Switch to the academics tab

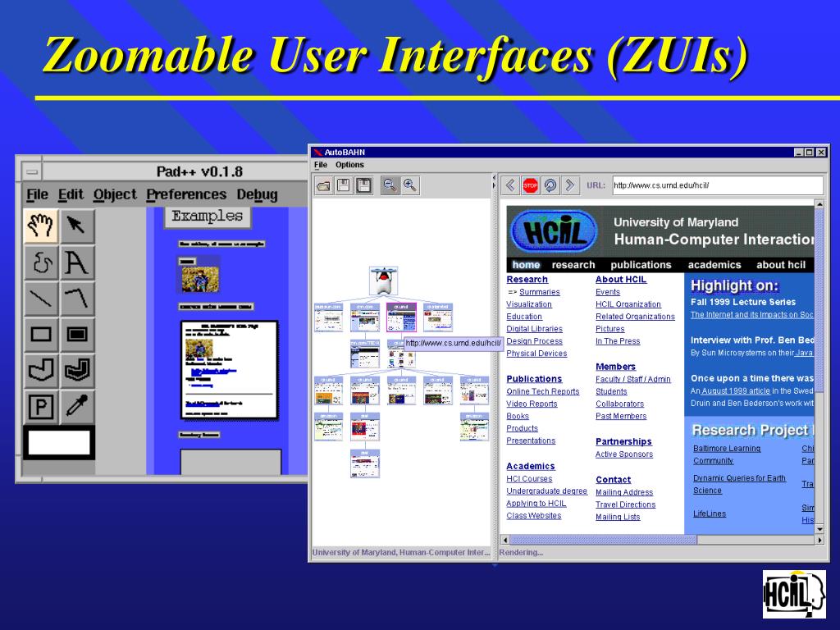714,265
